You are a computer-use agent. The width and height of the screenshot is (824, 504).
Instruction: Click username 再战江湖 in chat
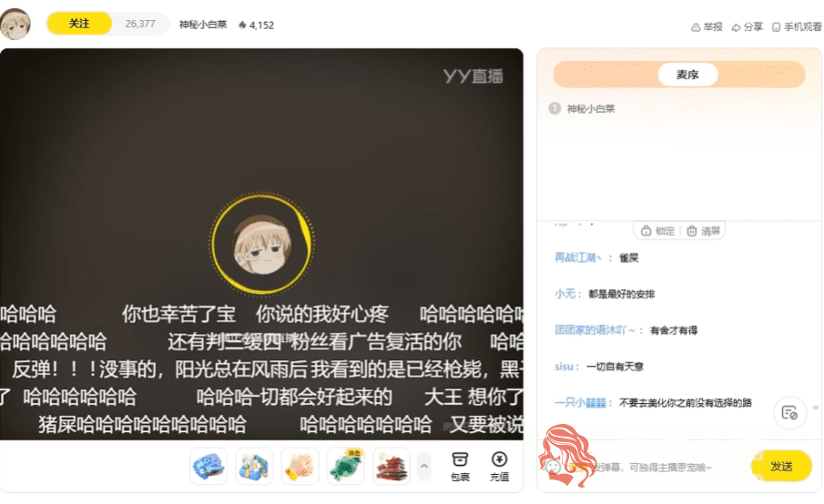(577, 257)
